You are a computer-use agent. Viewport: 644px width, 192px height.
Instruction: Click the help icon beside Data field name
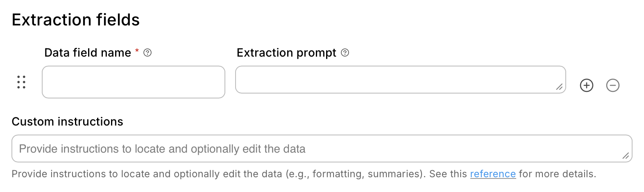pyautogui.click(x=148, y=53)
